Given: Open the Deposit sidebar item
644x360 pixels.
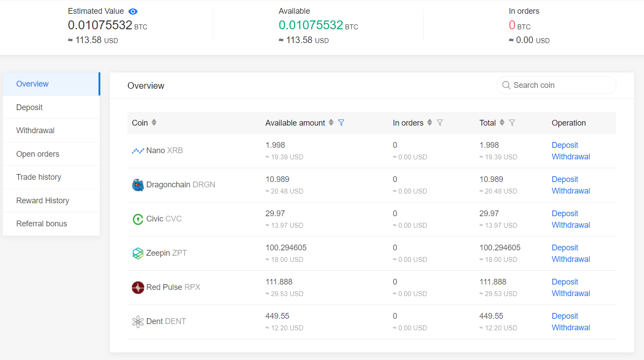Looking at the screenshot, I should click(51, 107).
